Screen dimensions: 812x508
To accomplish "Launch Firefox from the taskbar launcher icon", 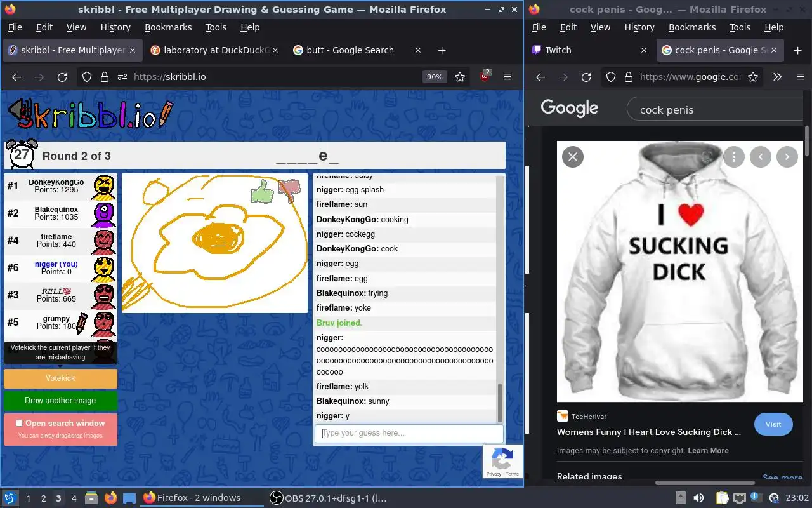I will click(x=111, y=498).
